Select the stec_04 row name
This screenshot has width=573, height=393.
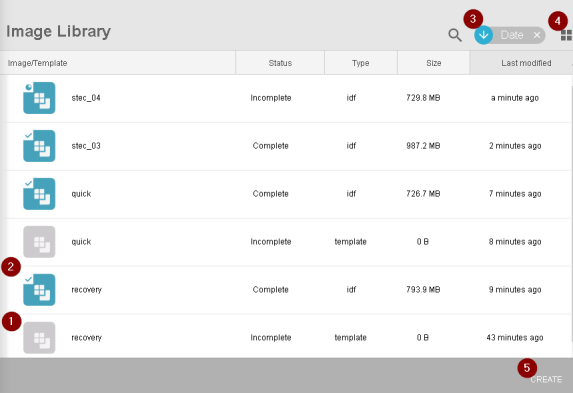86,98
